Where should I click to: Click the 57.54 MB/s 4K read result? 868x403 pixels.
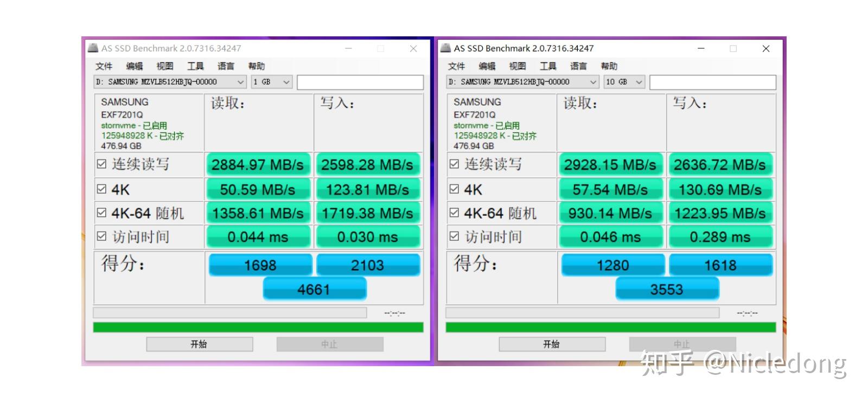tap(610, 189)
